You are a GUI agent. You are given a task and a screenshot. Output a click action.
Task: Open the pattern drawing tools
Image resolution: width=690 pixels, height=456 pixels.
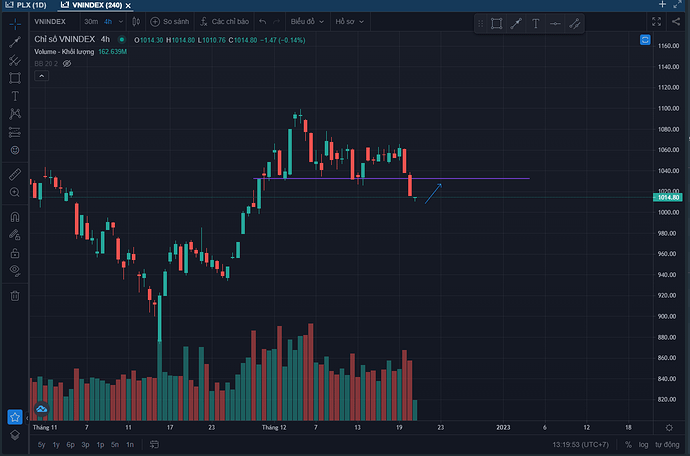tap(15, 114)
